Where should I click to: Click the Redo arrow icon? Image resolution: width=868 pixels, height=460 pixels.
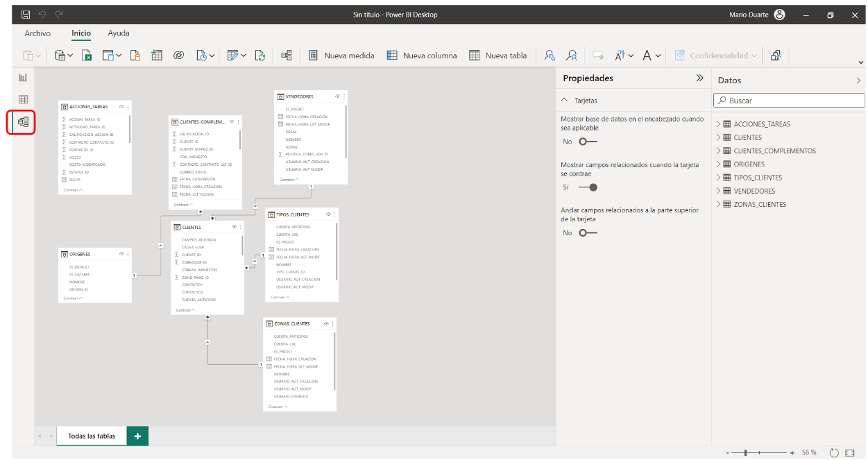tap(59, 15)
